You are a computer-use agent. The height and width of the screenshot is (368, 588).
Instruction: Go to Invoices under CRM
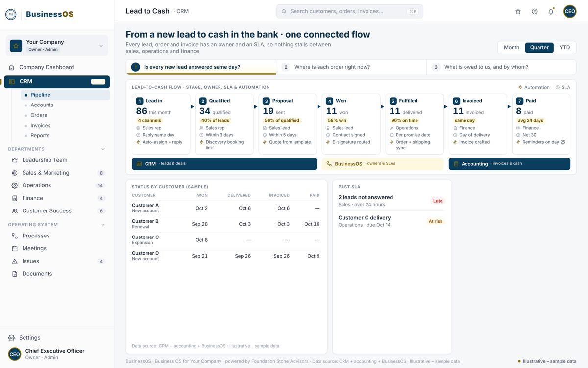pyautogui.click(x=65, y=126)
